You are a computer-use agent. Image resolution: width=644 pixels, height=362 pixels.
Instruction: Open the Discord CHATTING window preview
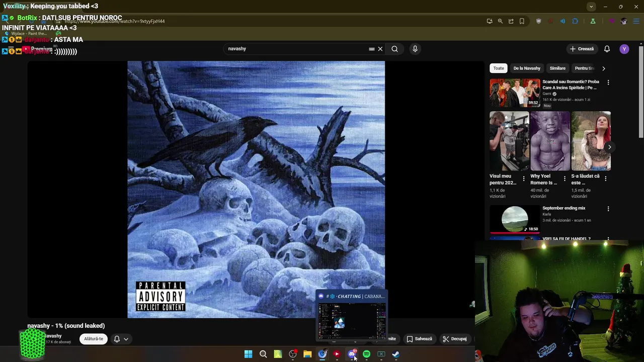tap(352, 316)
